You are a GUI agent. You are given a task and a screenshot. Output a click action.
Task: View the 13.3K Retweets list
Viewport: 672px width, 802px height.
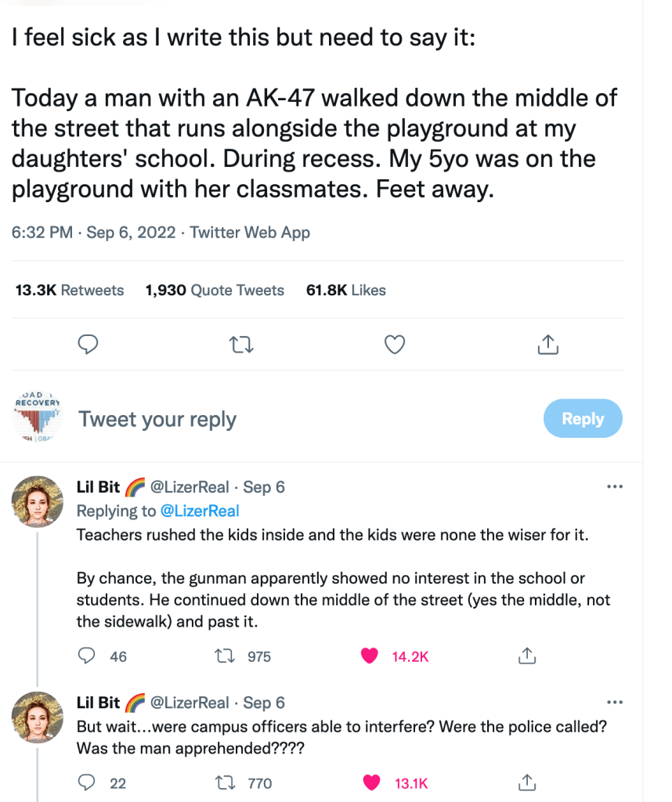pyautogui.click(x=70, y=291)
